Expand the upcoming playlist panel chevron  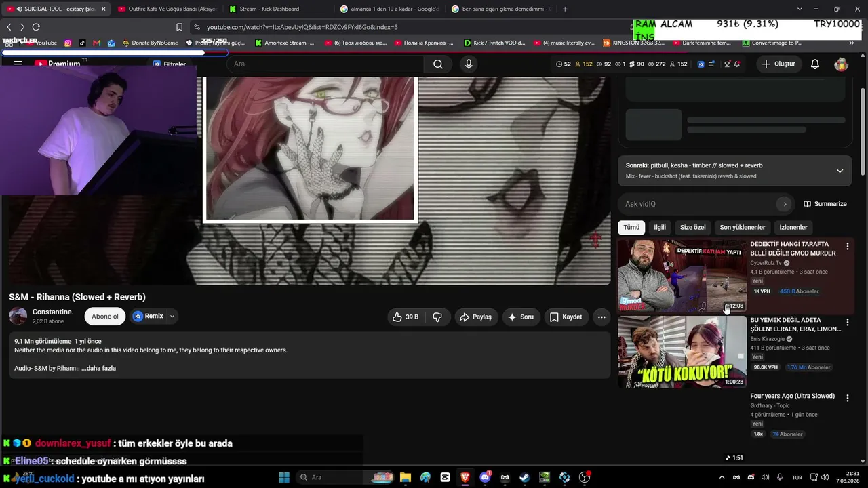tap(840, 171)
